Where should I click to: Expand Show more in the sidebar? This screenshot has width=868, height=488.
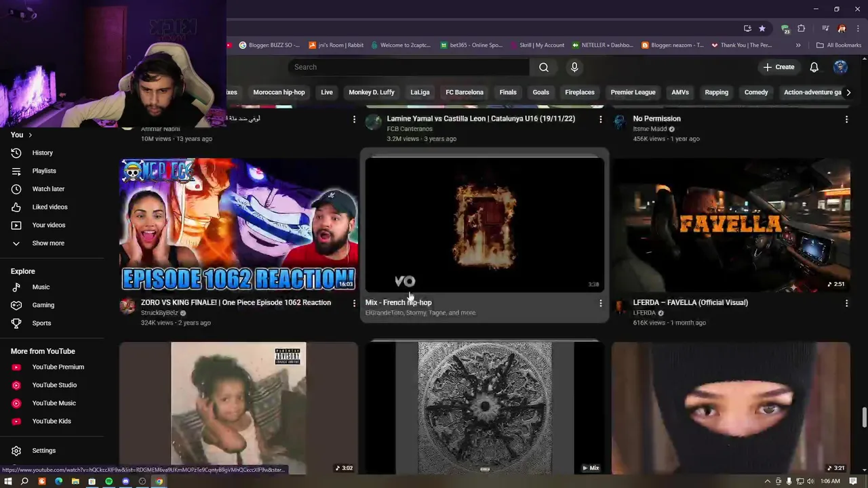pyautogui.click(x=52, y=243)
